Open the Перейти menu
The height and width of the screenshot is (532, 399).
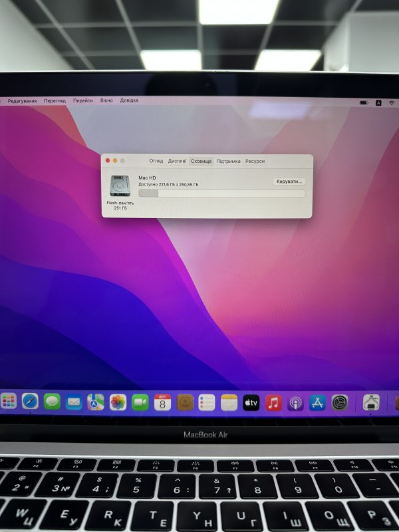[x=82, y=100]
